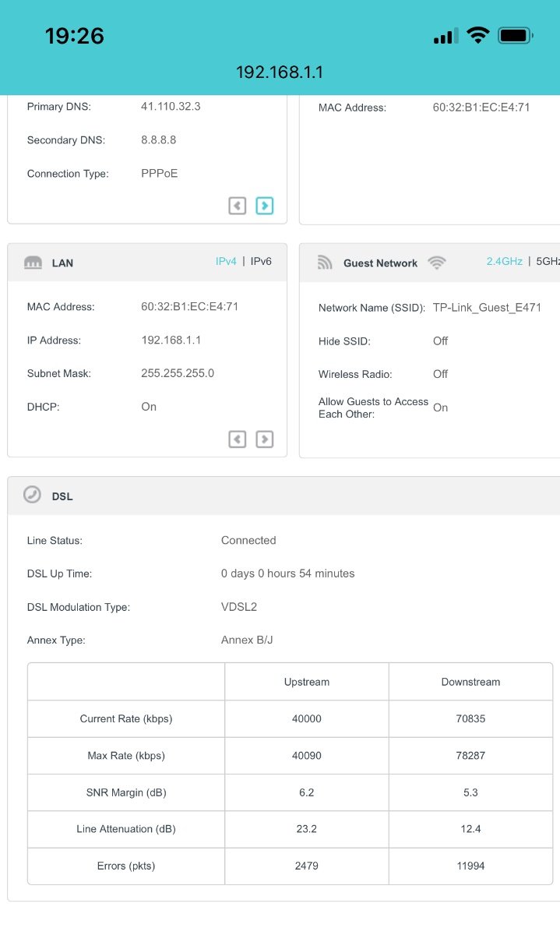This screenshot has height=935, width=560.
Task: Click the Downstream column header
Action: [470, 682]
